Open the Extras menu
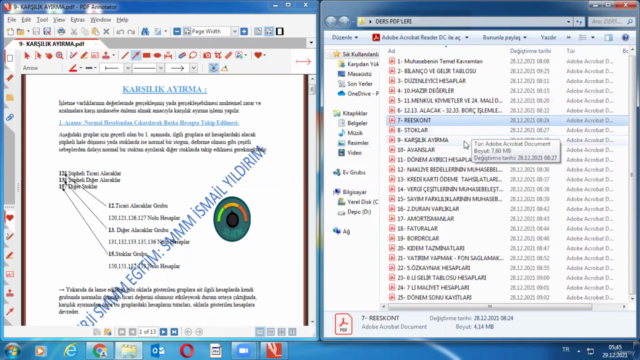Image resolution: width=640 pixels, height=360 pixels. coord(78,20)
